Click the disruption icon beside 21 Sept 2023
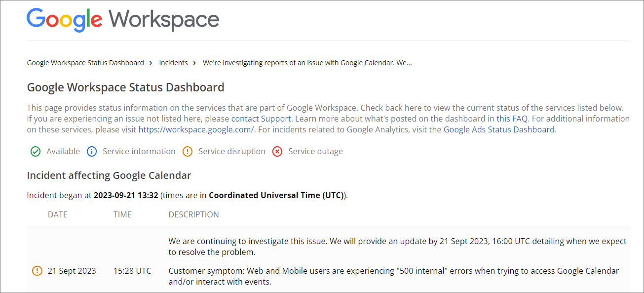Screen dimensions: 644x293 37,271
